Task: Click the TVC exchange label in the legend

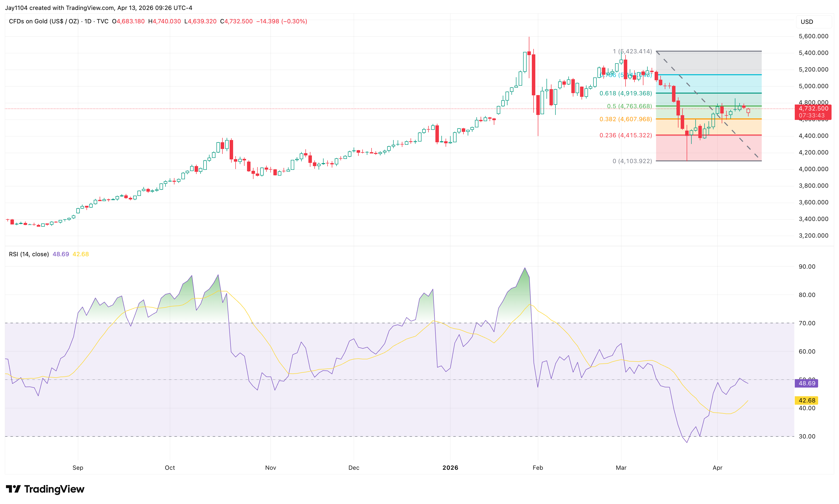Action: [103, 21]
